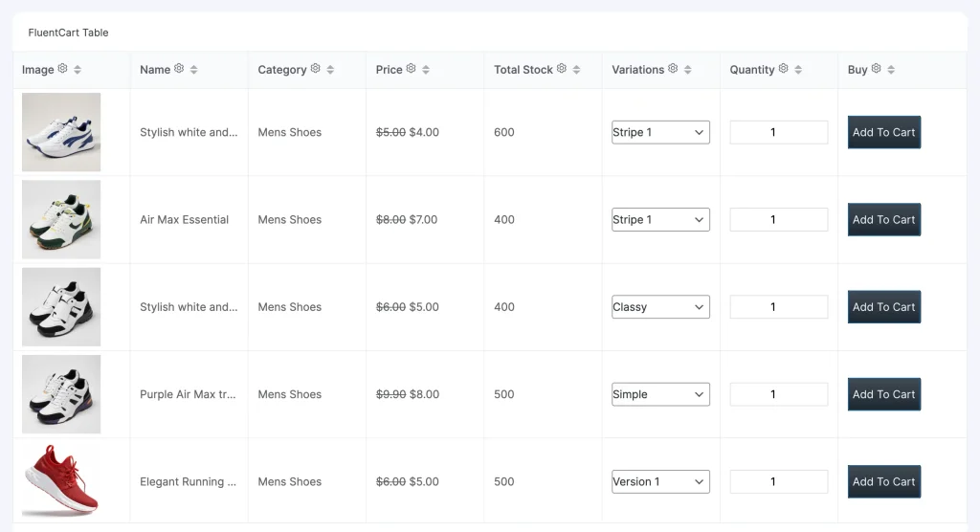Focus quantity field for Air Max Essential
Screen dimensions: 980x532
tap(779, 219)
